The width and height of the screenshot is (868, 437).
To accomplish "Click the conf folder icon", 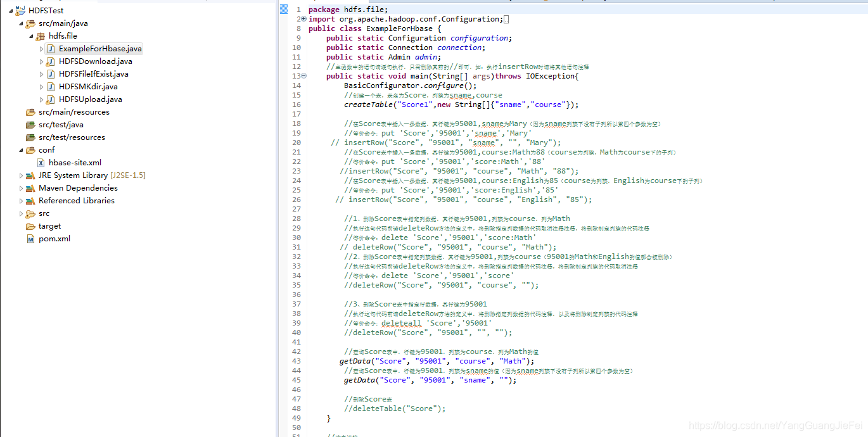I will (30, 150).
